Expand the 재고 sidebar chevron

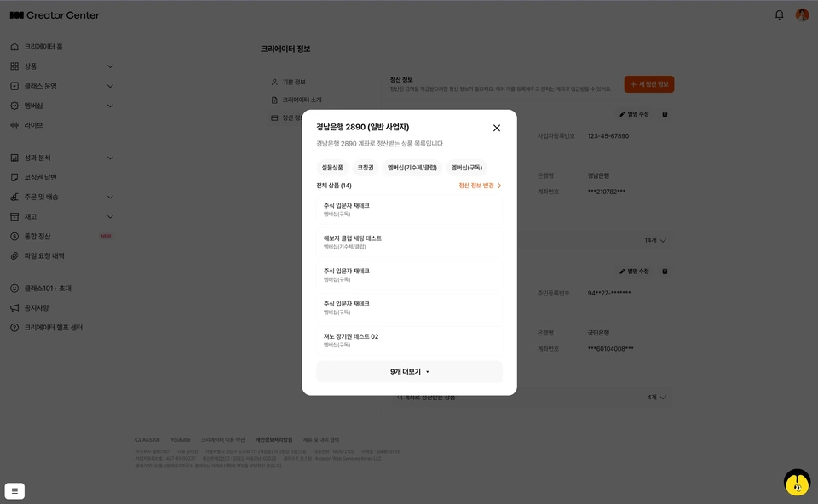(x=110, y=216)
